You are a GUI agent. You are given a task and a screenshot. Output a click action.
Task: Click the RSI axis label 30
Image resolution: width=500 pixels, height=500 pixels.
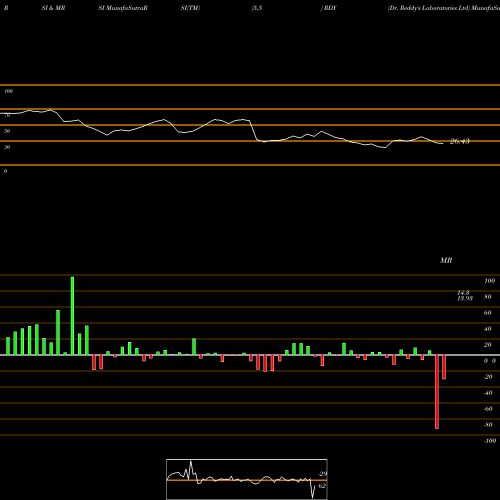(7, 147)
